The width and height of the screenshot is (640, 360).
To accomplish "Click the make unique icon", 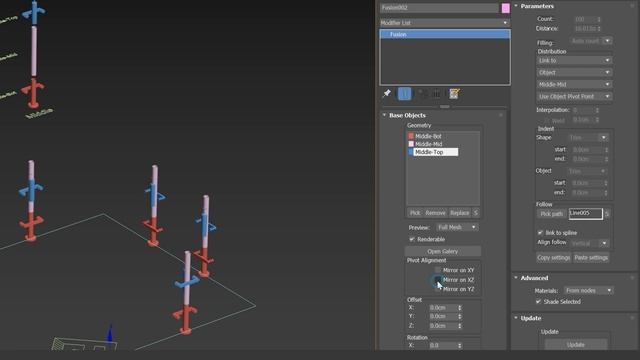I will coord(422,94).
